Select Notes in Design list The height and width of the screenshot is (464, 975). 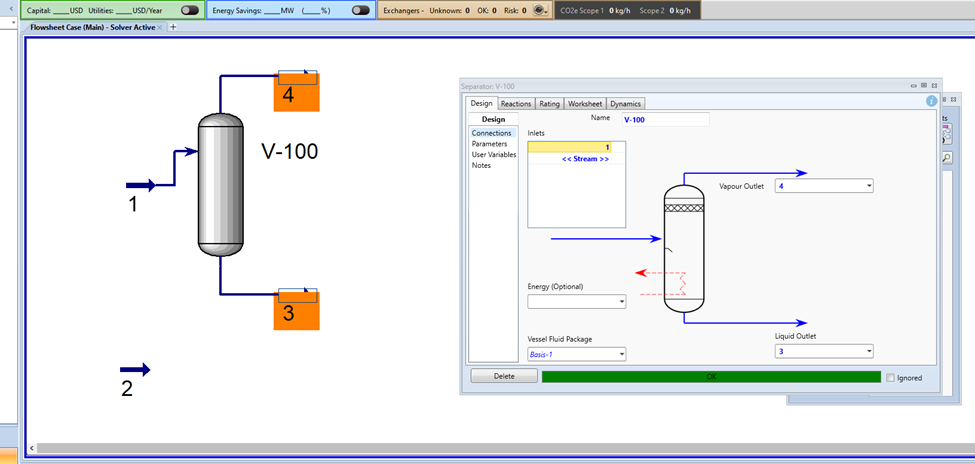pos(481,165)
